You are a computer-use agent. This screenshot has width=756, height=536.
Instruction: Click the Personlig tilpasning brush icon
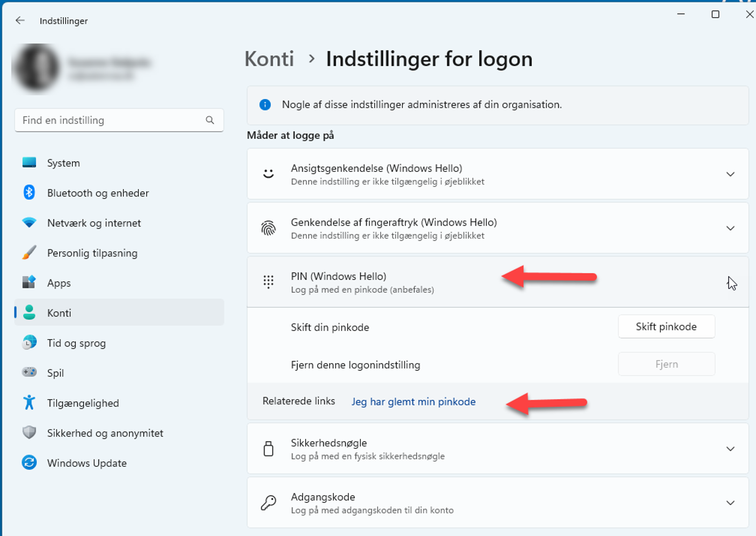[x=29, y=252]
